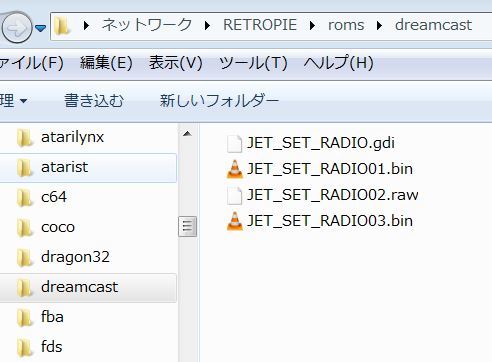The height and width of the screenshot is (362, 492).
Task: Click the forward navigation arrow button
Action: pyautogui.click(x=17, y=28)
